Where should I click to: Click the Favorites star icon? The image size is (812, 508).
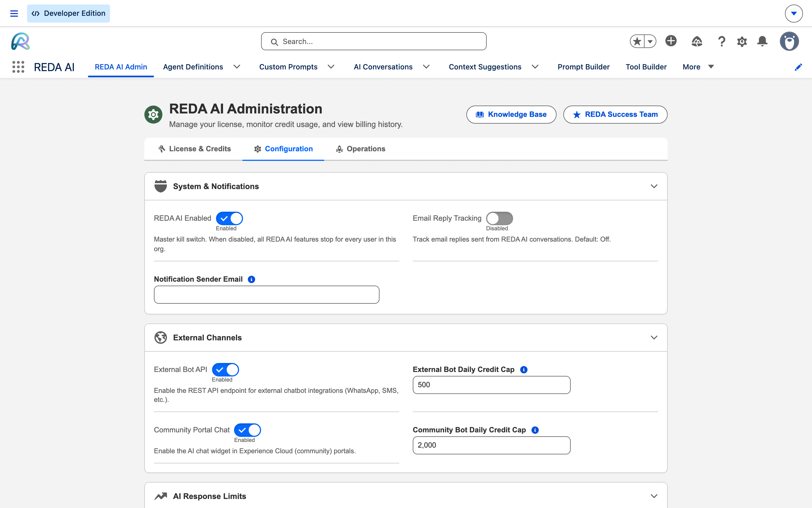(x=637, y=41)
